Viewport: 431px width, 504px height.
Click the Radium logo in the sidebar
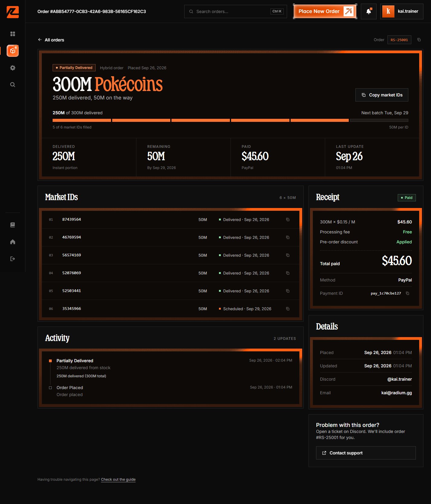[x=13, y=12]
